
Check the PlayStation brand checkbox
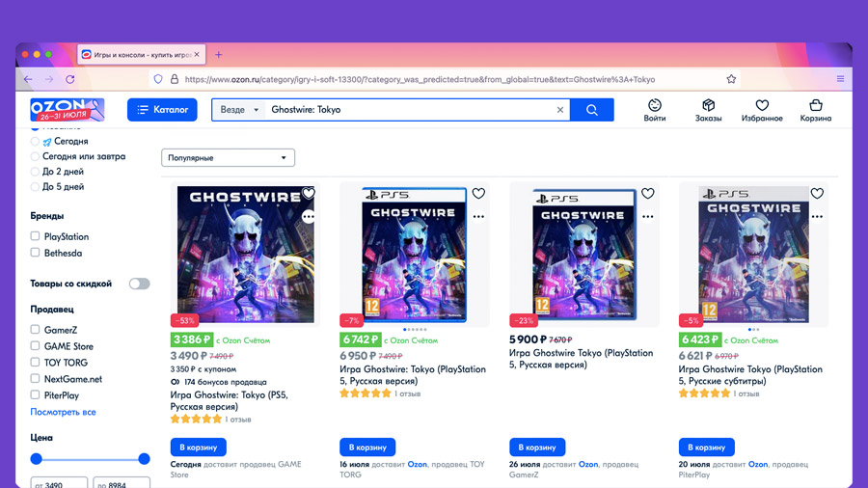[35, 236]
